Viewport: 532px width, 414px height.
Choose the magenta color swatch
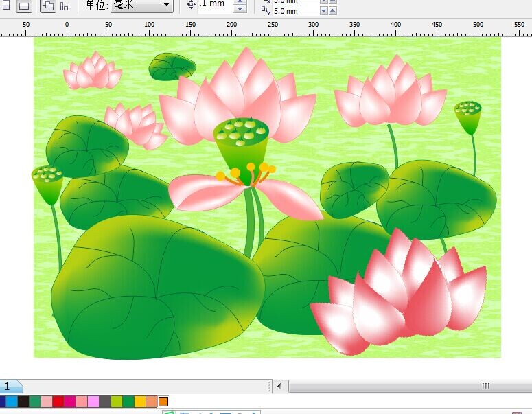[70, 402]
